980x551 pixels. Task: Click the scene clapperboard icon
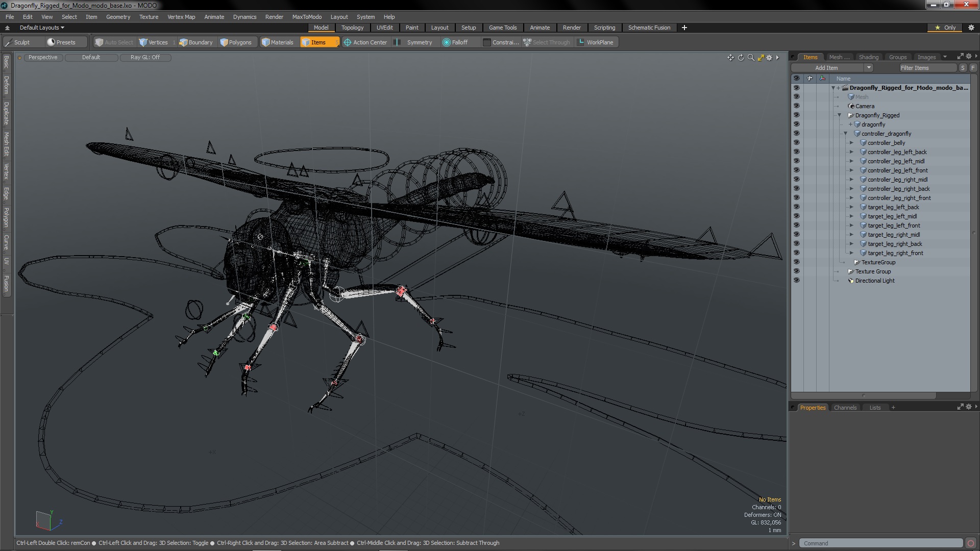pyautogui.click(x=845, y=88)
